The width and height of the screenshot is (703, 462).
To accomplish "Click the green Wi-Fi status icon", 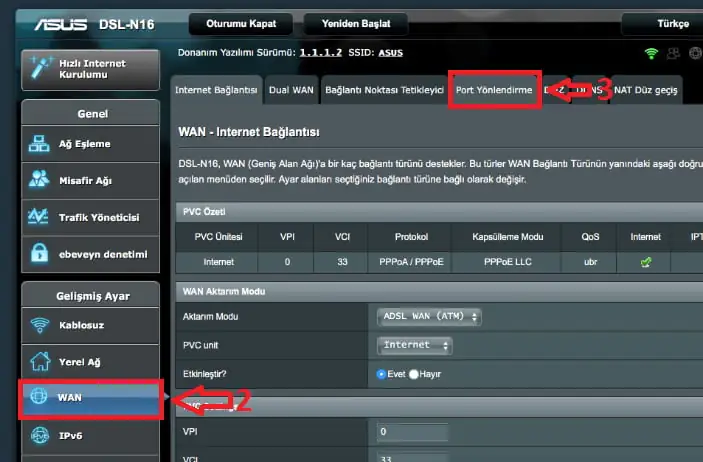I will pyautogui.click(x=652, y=53).
